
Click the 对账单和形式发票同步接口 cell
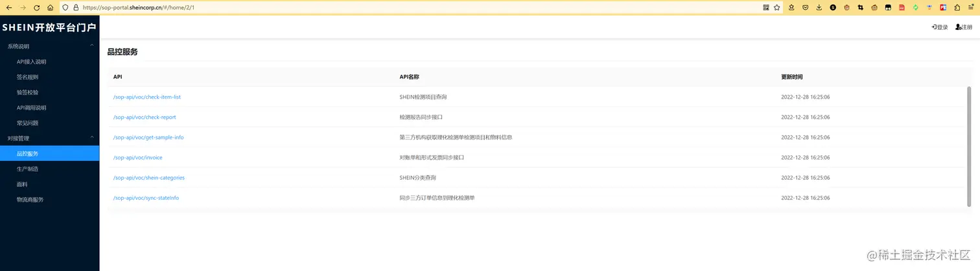(x=432, y=158)
